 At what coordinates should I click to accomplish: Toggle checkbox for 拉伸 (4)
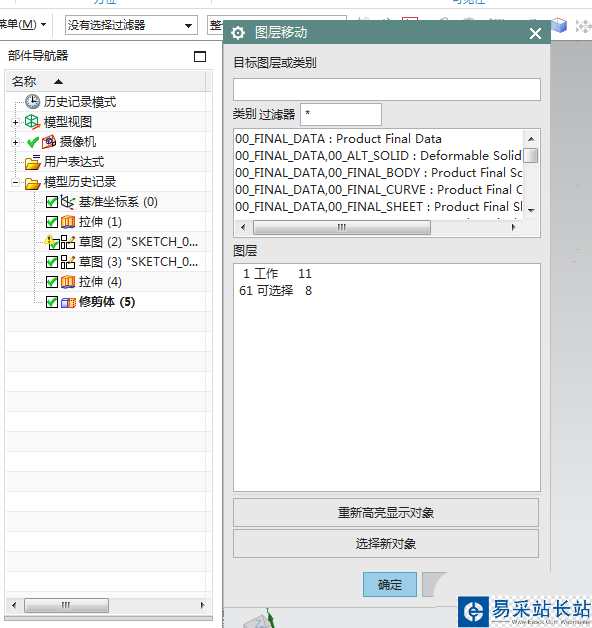[52, 282]
